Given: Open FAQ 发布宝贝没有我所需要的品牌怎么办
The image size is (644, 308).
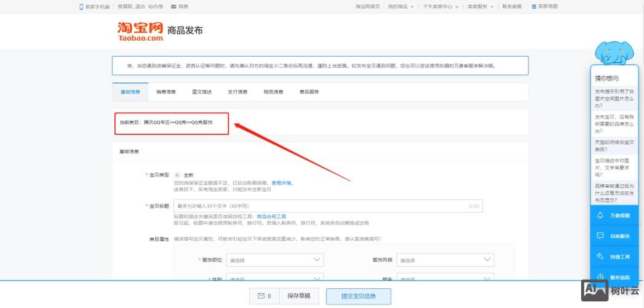Looking at the screenshot, I should (x=614, y=124).
